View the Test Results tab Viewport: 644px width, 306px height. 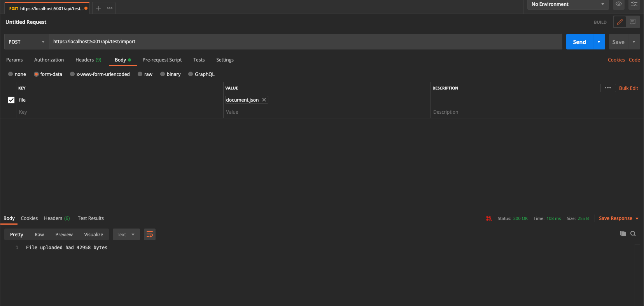click(x=91, y=218)
